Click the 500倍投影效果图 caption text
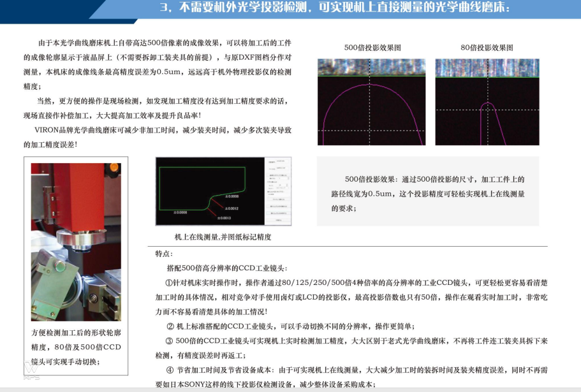The height and width of the screenshot is (392, 581). (x=372, y=48)
